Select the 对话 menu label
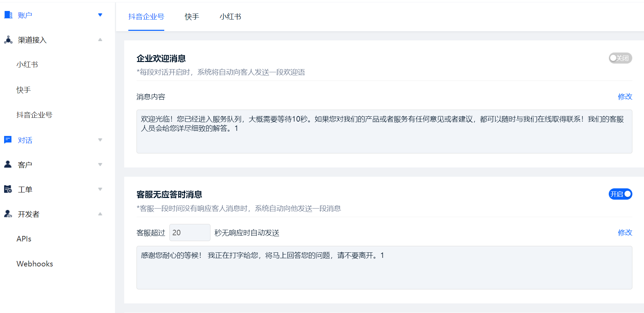This screenshot has width=644, height=313. click(25, 140)
